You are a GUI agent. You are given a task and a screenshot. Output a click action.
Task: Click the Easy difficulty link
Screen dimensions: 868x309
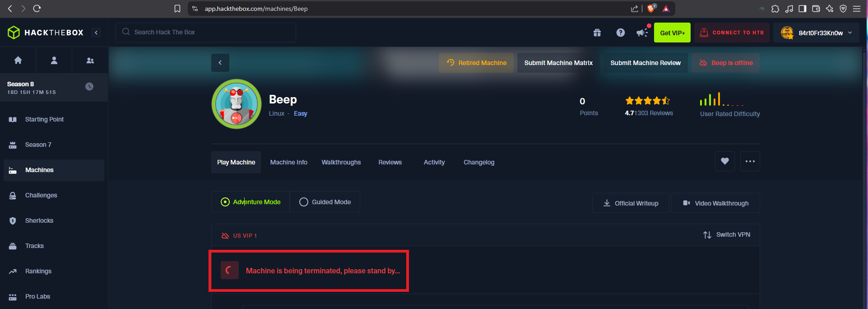301,113
